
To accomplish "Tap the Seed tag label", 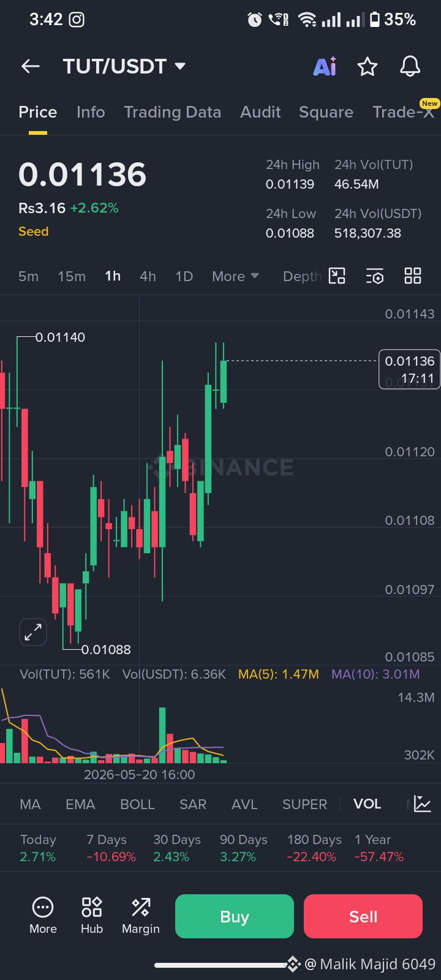I will coord(34,232).
